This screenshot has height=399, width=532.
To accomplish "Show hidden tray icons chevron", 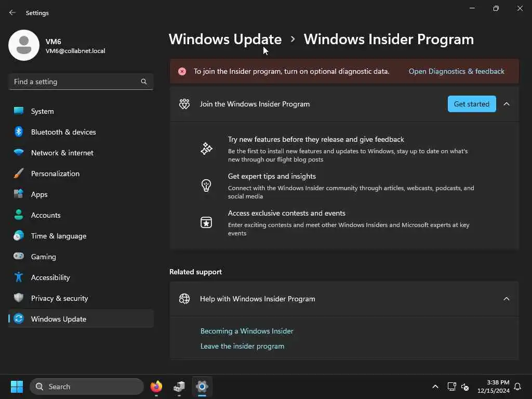I will pyautogui.click(x=435, y=387).
